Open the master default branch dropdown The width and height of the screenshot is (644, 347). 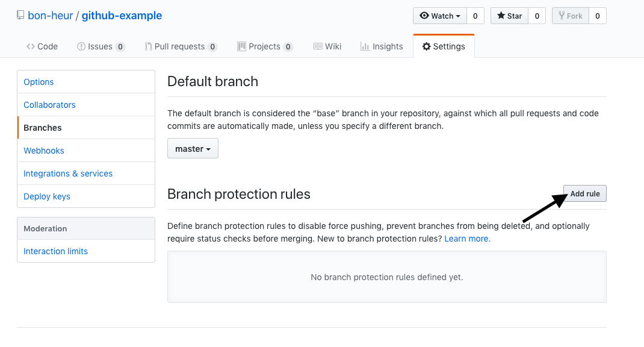point(193,148)
